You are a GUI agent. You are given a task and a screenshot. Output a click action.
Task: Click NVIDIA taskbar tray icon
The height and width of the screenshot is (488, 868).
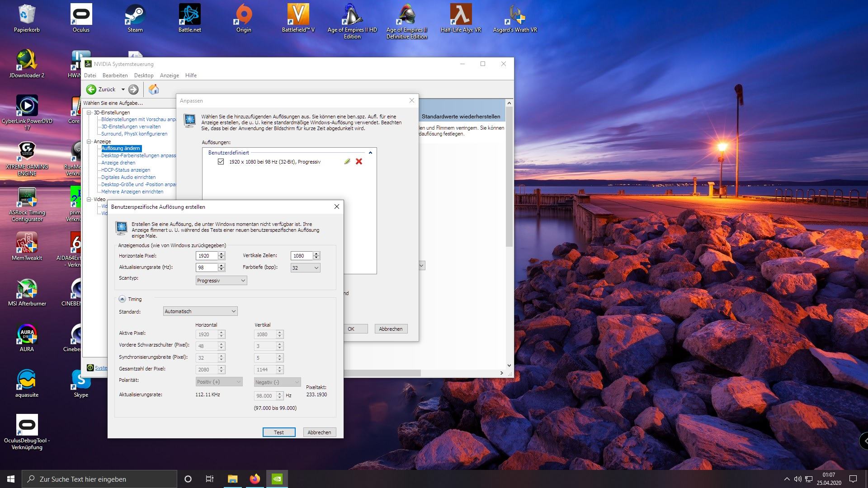pyautogui.click(x=277, y=479)
